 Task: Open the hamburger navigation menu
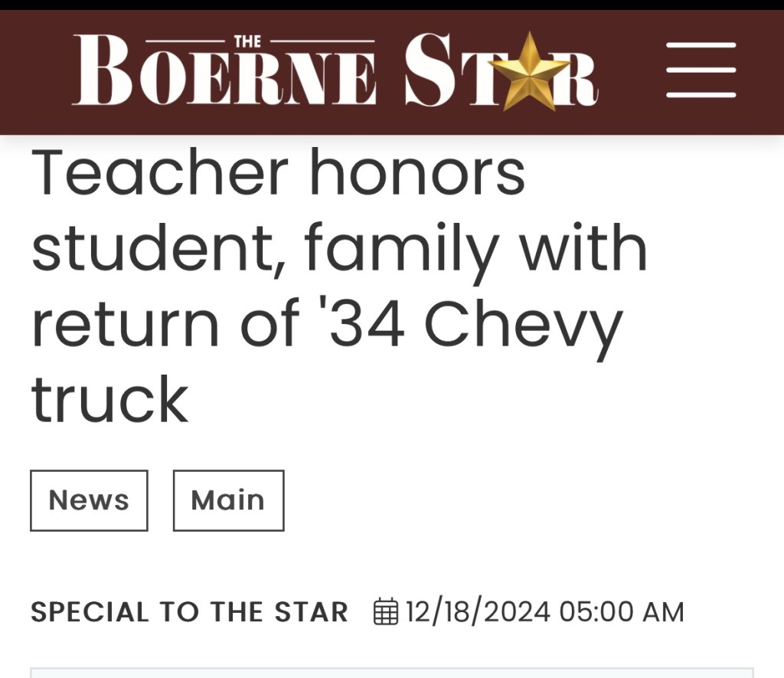point(701,70)
